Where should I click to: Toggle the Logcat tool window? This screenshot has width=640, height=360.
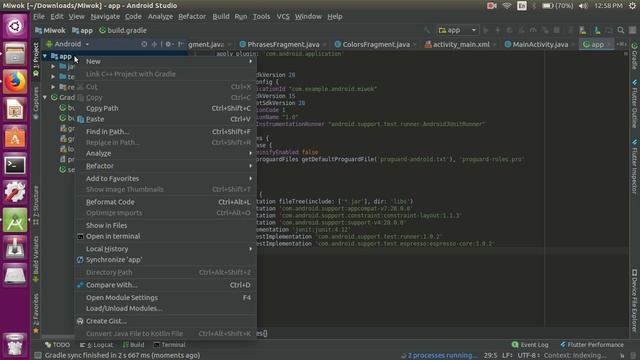[96, 345]
